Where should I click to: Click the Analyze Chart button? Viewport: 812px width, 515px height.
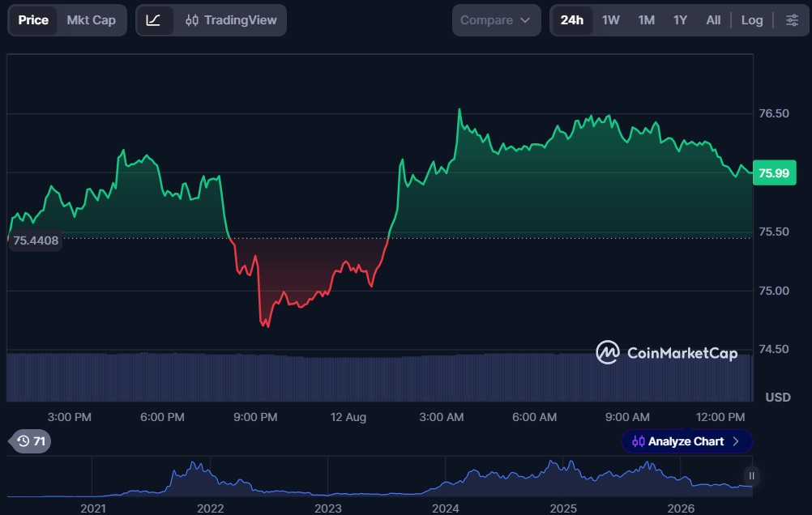(686, 441)
